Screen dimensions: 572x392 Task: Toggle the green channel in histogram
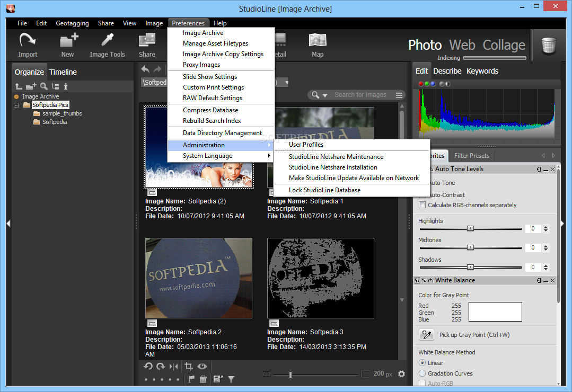coord(427,84)
